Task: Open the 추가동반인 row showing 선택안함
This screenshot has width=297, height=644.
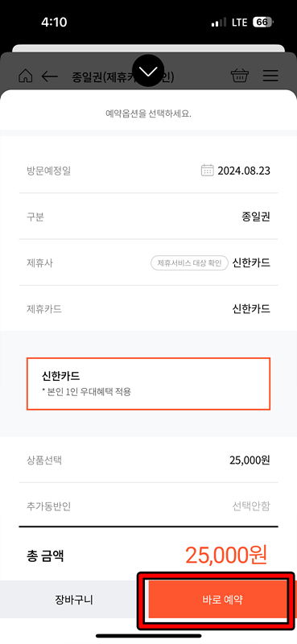Action: pos(148,506)
